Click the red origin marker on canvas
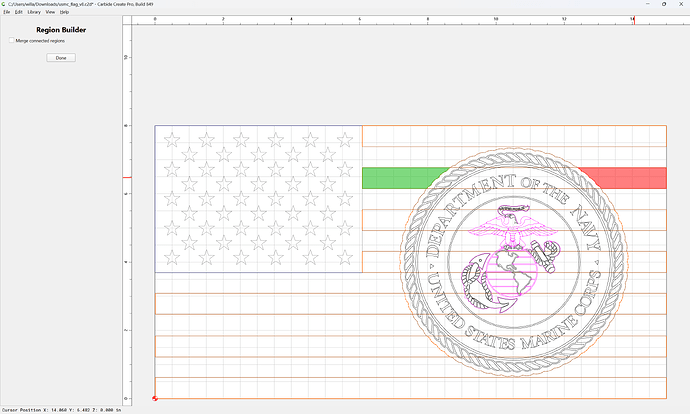The image size is (690, 414). click(x=155, y=399)
